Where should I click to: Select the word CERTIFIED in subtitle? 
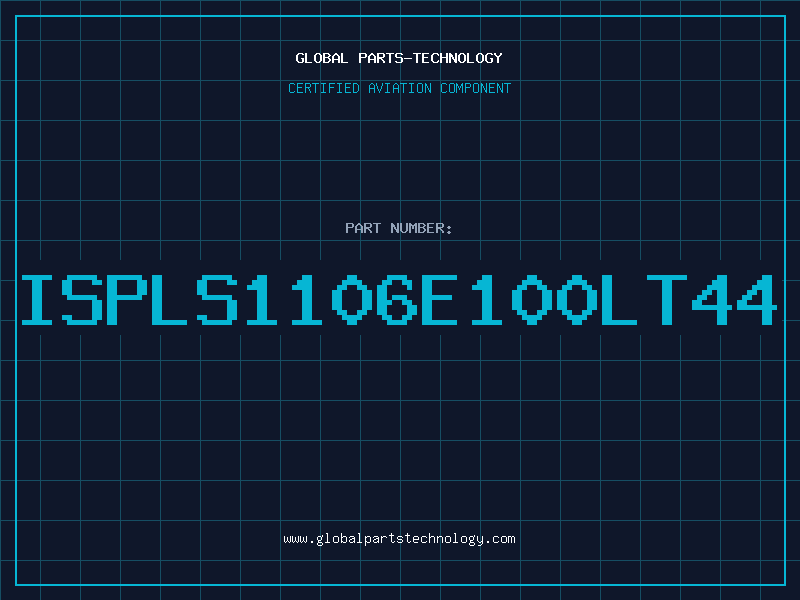tap(324, 88)
